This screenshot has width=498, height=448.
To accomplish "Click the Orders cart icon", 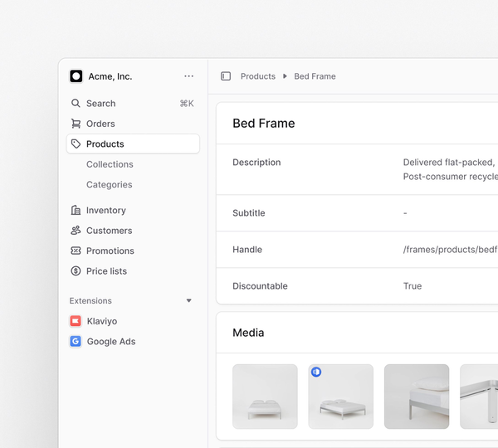I will tap(76, 124).
